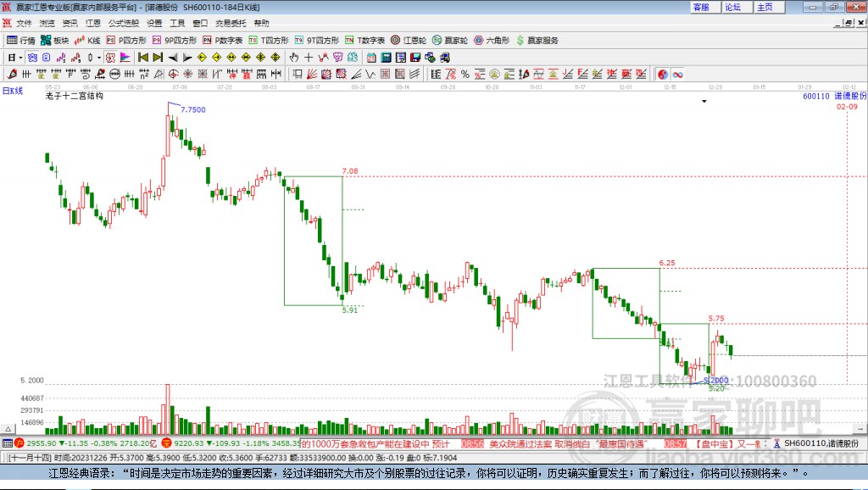The image size is (868, 490).
Task: Select the crosshair cursor tool
Action: [309, 58]
